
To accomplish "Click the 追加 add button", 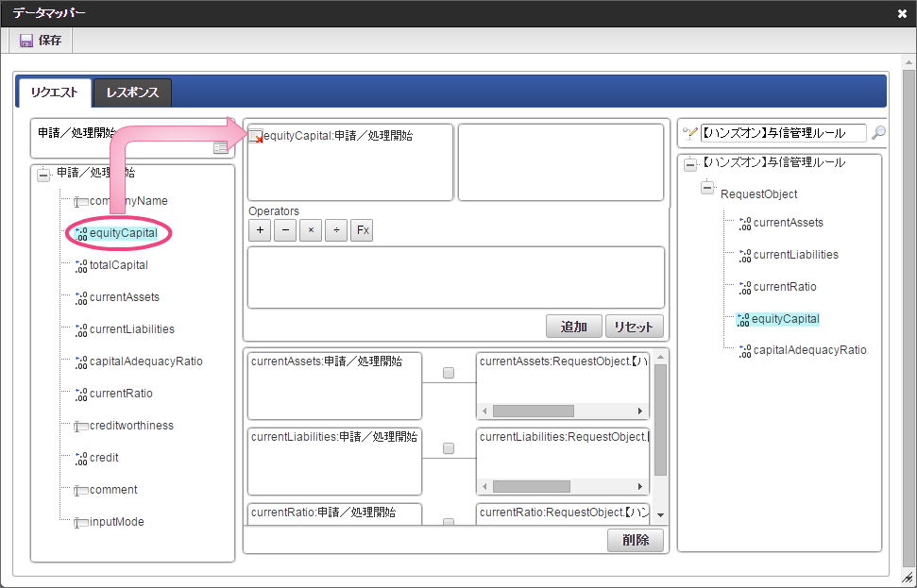I will click(573, 327).
